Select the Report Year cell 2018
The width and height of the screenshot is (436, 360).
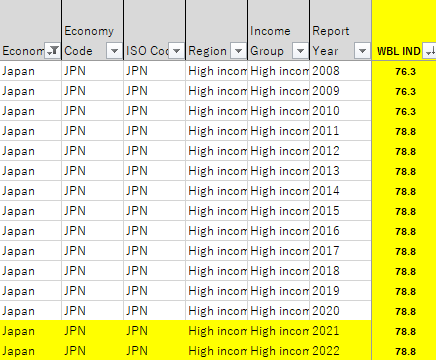pos(341,271)
